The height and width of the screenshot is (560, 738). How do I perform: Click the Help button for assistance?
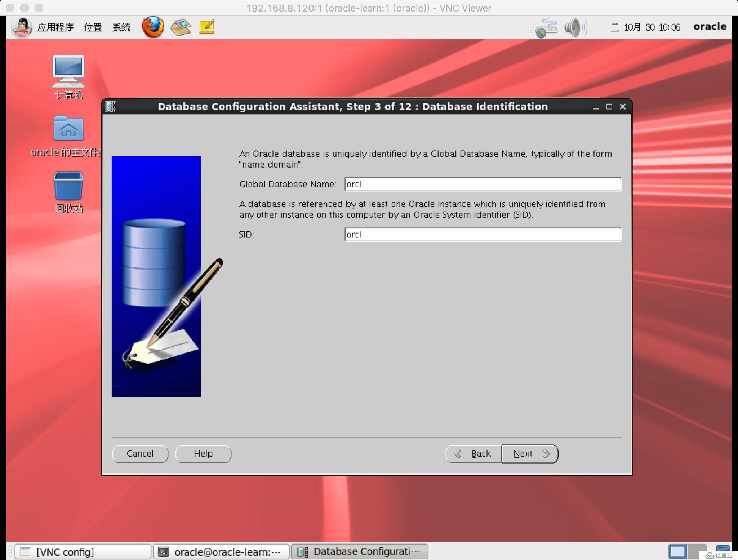pos(204,453)
